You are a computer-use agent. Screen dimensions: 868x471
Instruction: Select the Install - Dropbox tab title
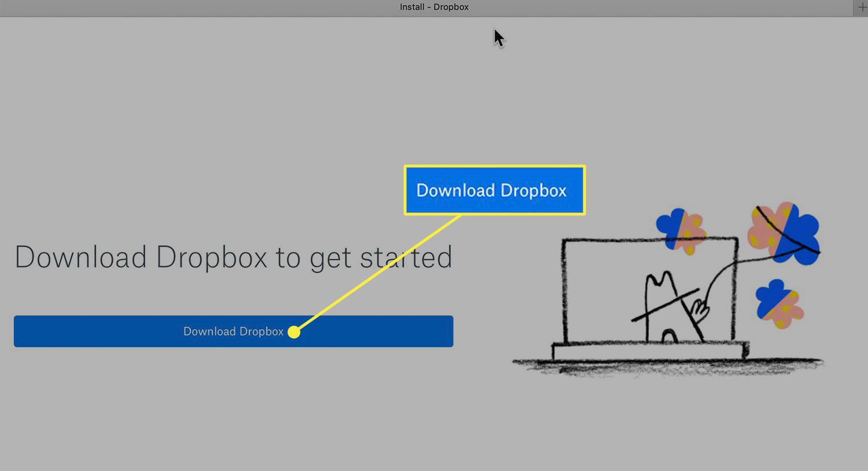pos(434,7)
